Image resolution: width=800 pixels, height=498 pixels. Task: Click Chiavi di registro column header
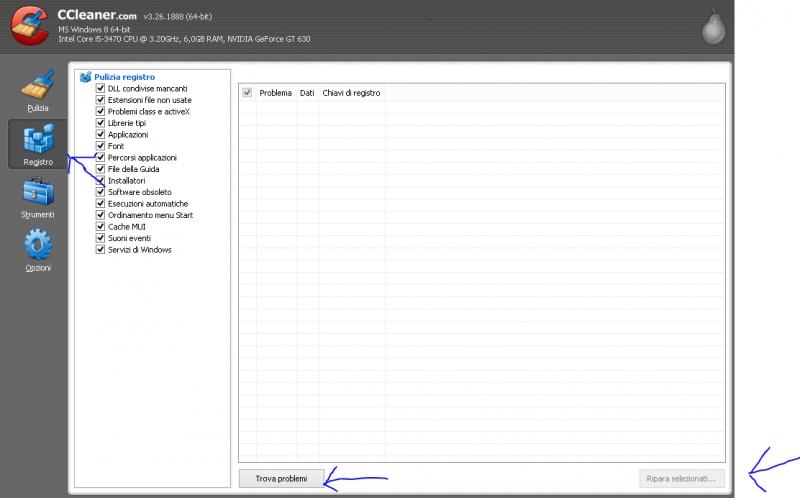(351, 93)
